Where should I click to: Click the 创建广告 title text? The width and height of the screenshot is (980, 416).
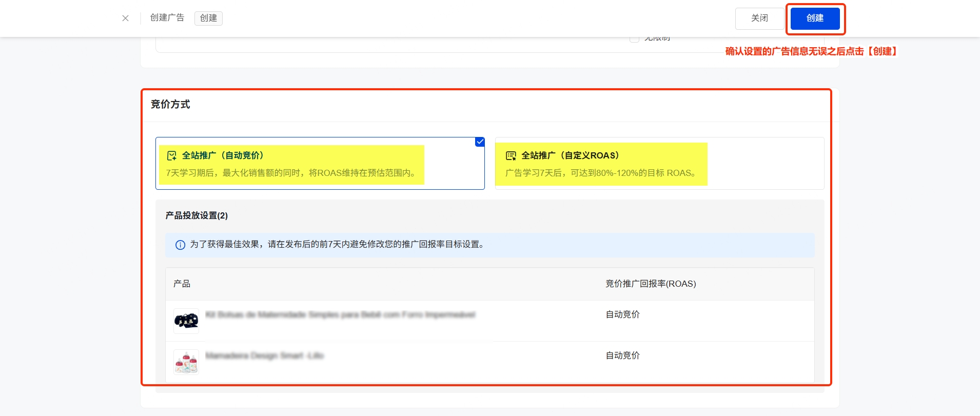pyautogui.click(x=167, y=18)
